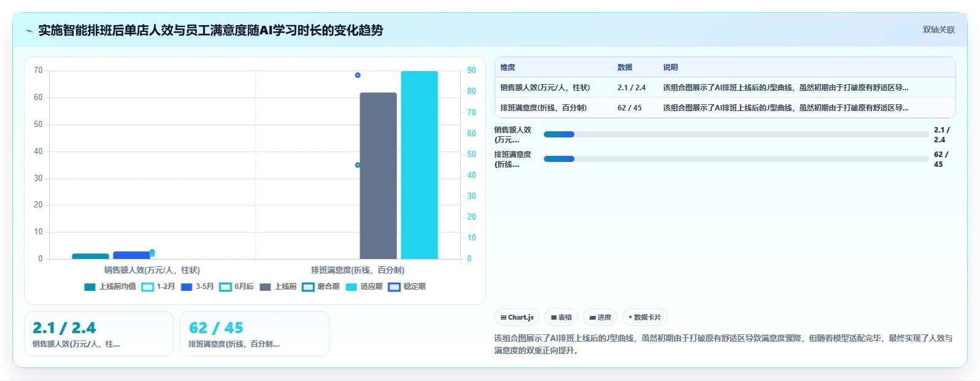Viewport: 980px width, 381px height.
Task: Open the 62 / 45 KPI card
Action: (x=255, y=334)
